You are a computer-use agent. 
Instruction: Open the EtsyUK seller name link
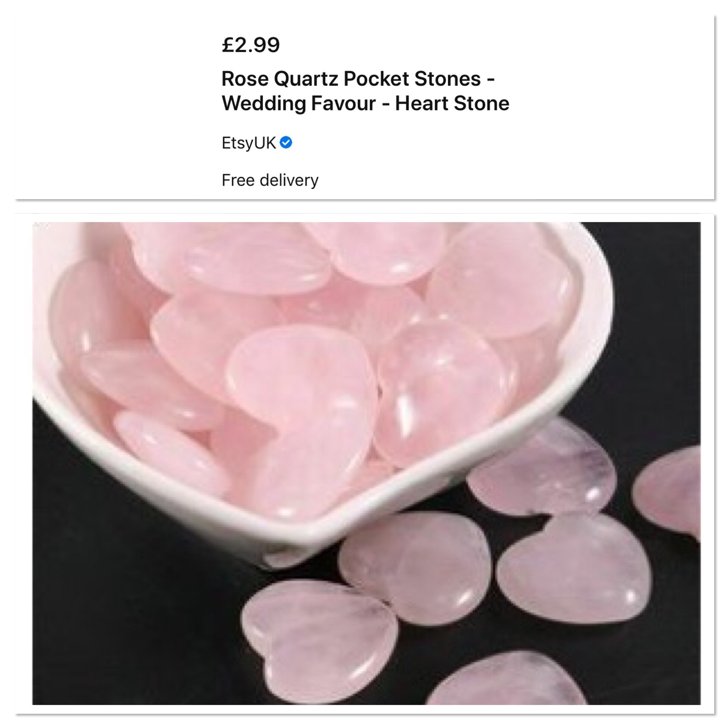point(248,143)
